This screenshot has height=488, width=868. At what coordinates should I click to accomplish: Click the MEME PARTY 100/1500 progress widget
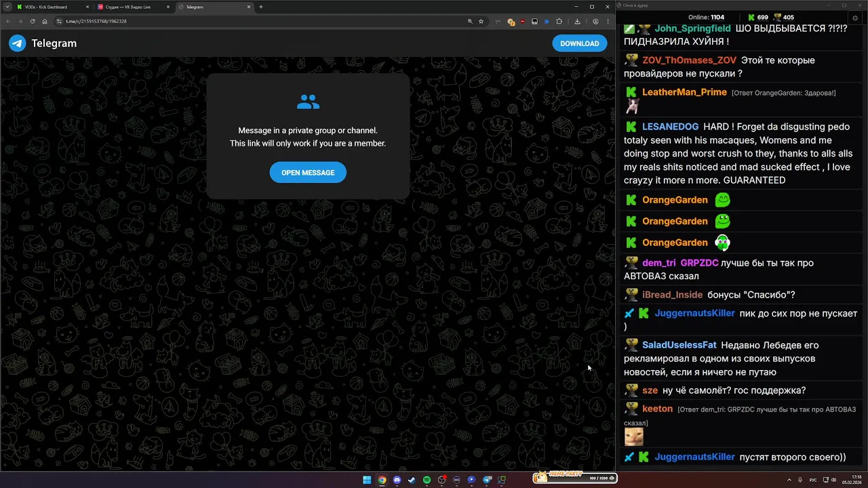574,478
